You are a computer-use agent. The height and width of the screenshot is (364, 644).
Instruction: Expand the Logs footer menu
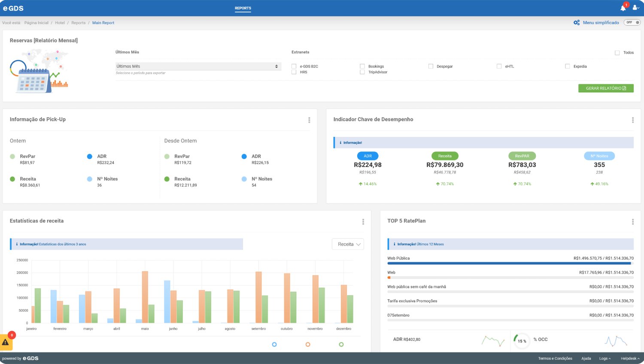coord(605,358)
